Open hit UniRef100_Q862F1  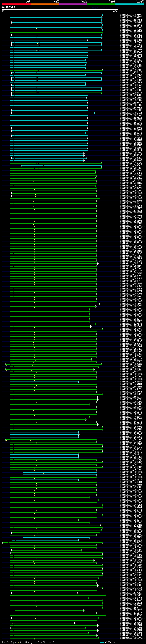click(131, 538)
